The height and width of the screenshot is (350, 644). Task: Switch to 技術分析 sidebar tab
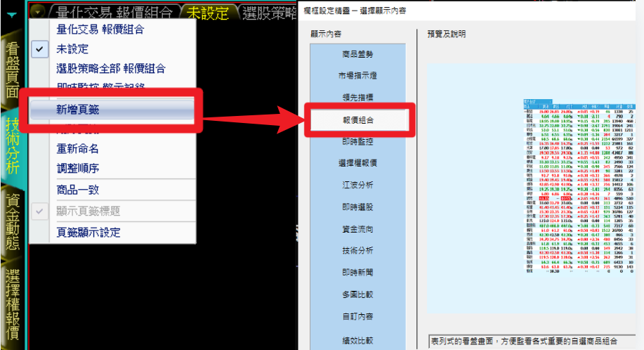tap(13, 146)
